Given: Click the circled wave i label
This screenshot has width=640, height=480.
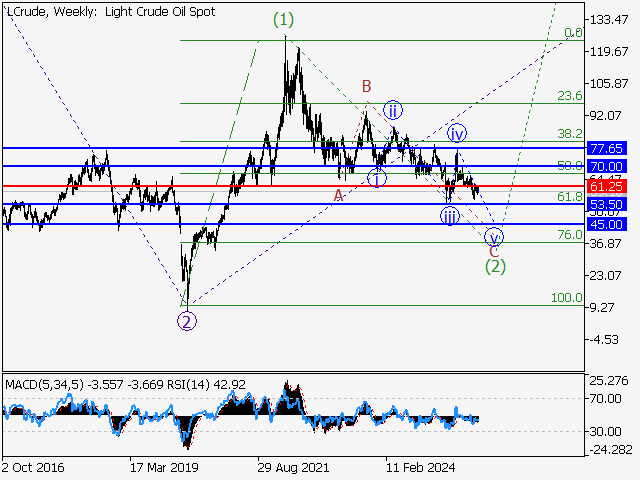Looking at the screenshot, I should tap(377, 179).
